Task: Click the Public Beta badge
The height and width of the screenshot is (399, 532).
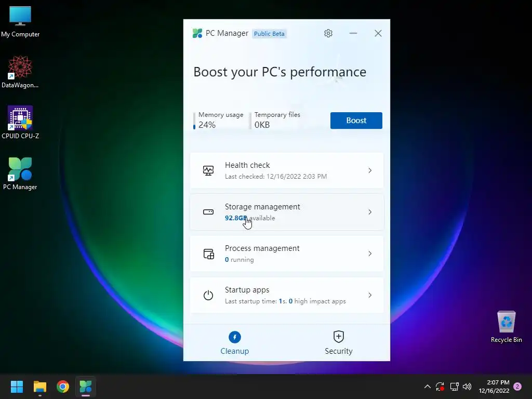Action: pos(269,34)
